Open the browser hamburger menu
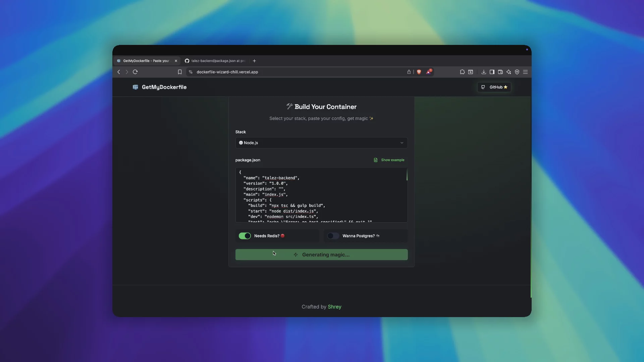Image resolution: width=644 pixels, height=362 pixels. (525, 72)
